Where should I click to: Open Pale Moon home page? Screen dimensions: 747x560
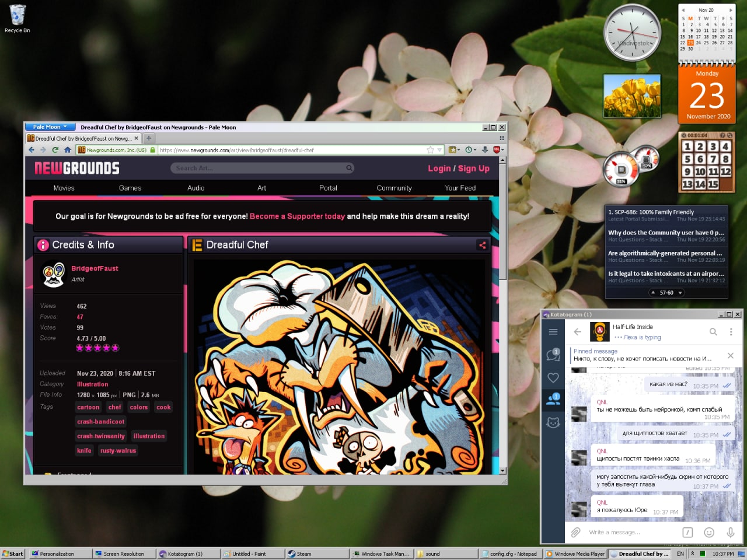click(x=68, y=150)
